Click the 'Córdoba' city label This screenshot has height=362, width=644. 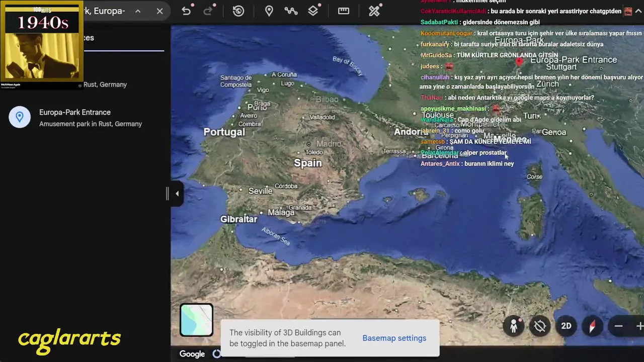pos(286,186)
